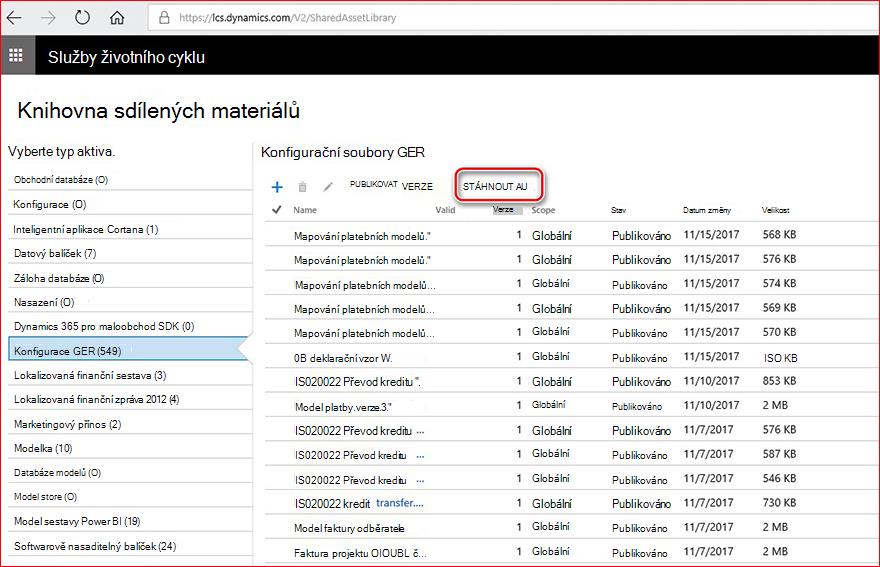880x567 pixels.
Task: Click the plus icon to add asset
Action: point(277,187)
